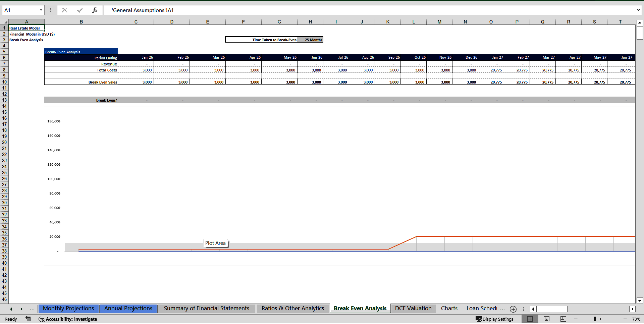The height and width of the screenshot is (324, 644).
Task: Click horizontal scrollbar right arrow
Action: 632,309
